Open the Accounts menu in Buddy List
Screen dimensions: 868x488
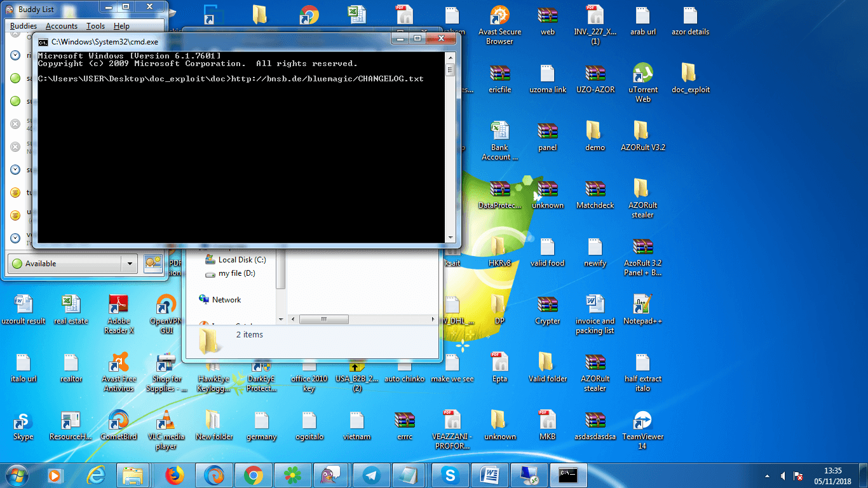tap(62, 26)
